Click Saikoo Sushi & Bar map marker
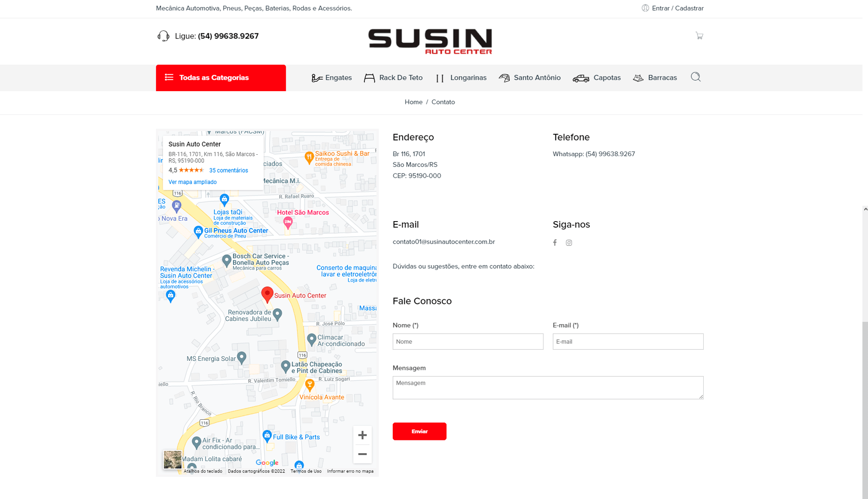 tap(309, 158)
